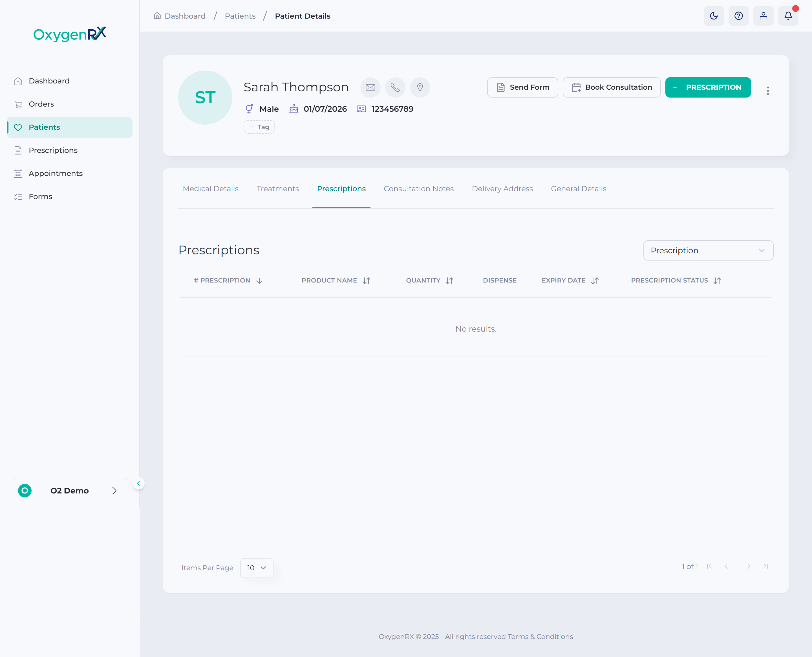Click the green Prescription button
This screenshot has height=657, width=812.
708,87
